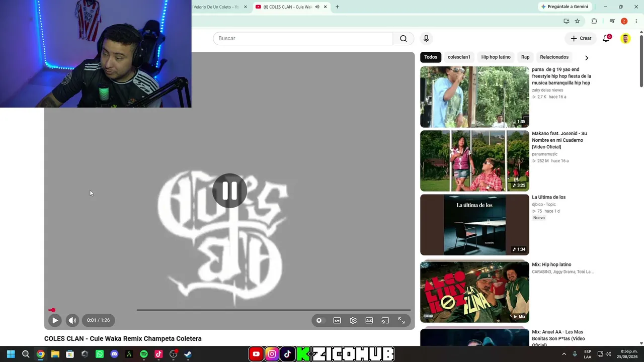This screenshot has width=644, height=362.
Task: Click the Pregúntale a Gemini button
Action: 564,7
